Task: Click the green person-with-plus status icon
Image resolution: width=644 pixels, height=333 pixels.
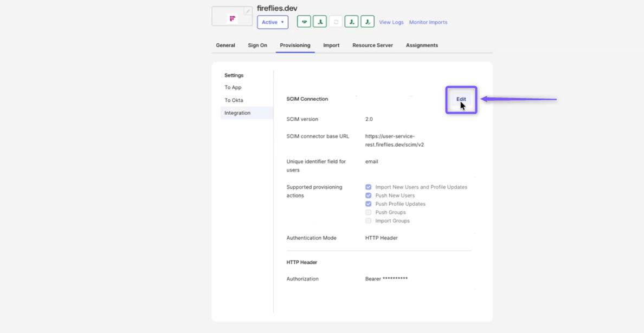Action: click(352, 22)
